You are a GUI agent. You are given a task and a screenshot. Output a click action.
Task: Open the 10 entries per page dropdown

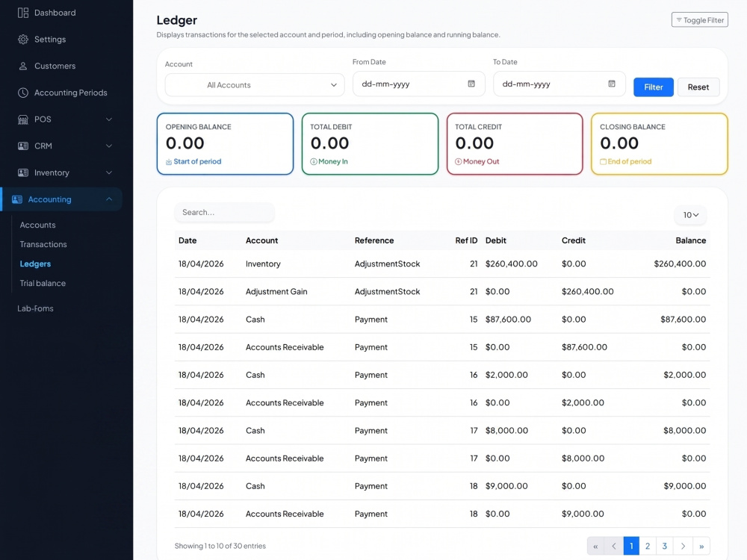coord(690,215)
